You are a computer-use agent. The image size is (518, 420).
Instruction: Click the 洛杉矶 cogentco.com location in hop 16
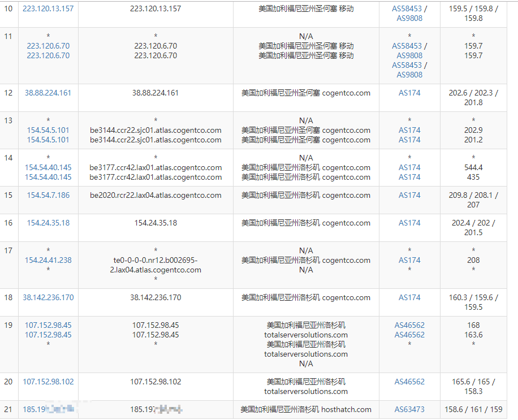point(306,223)
